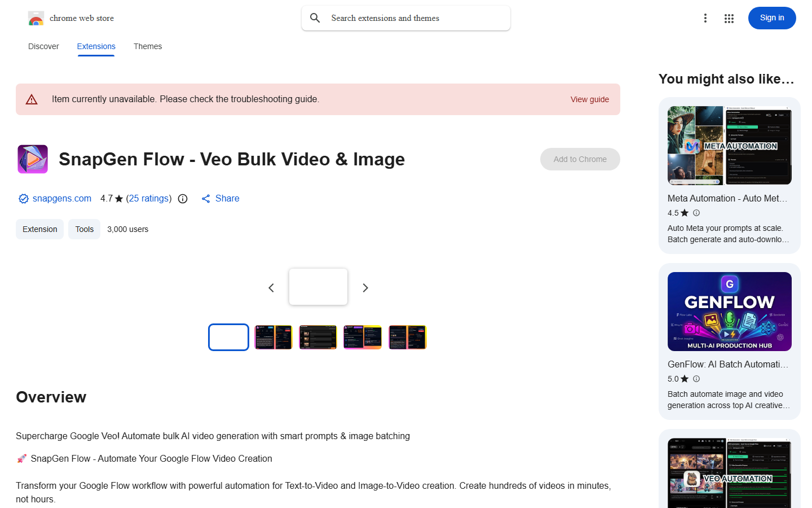
Task: Click the verified publisher badge icon
Action: 24,199
